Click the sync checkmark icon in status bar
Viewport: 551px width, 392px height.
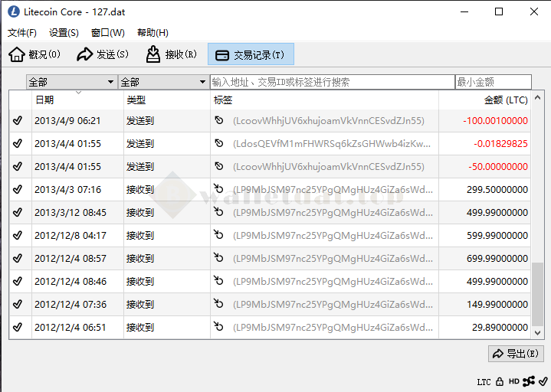coord(543,381)
